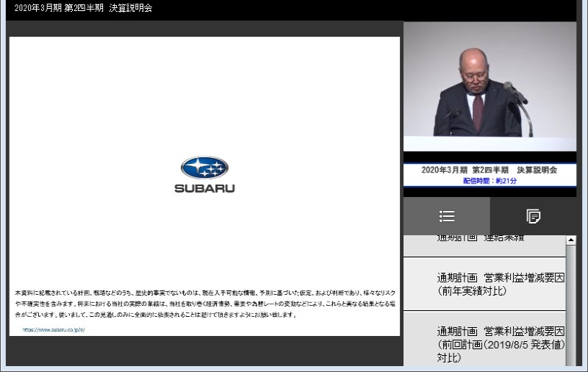Click the SUBARU logo on the slide
Image resolution: width=588 pixels, height=372 pixels.
tap(204, 175)
